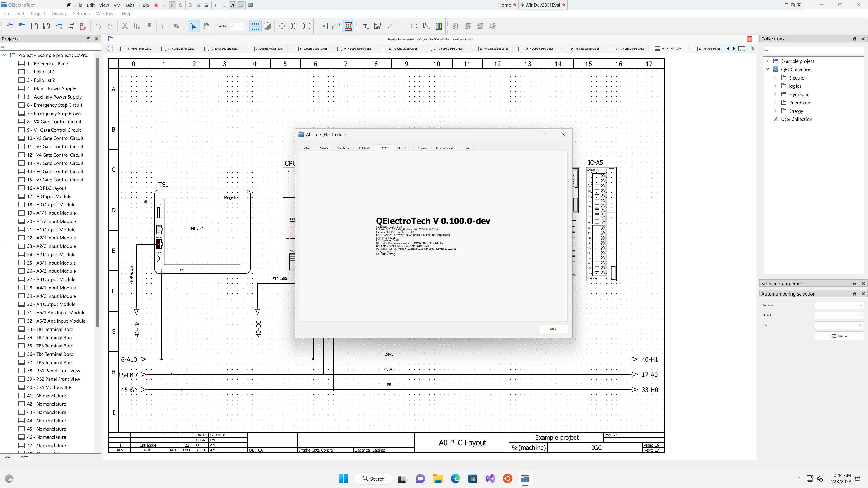Toggle the grid display button
Viewport: 868px width, 488px height.
click(x=255, y=26)
